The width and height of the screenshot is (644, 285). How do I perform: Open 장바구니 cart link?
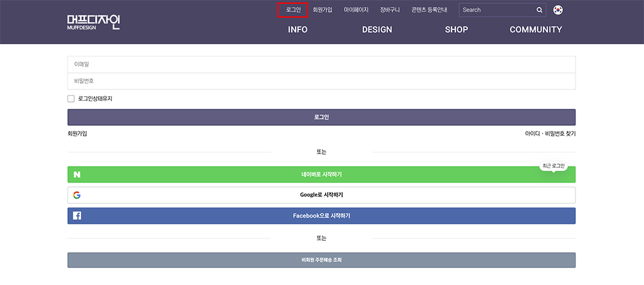390,10
